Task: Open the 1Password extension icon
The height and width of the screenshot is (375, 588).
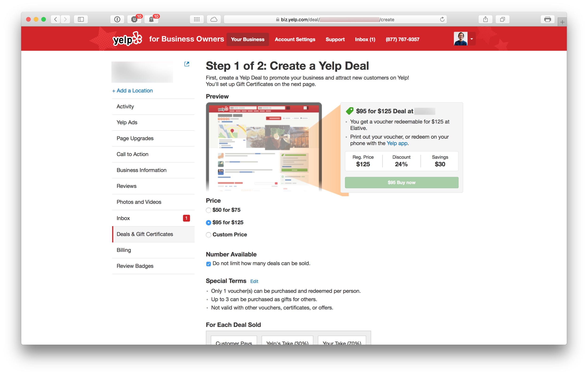Action: [x=117, y=19]
